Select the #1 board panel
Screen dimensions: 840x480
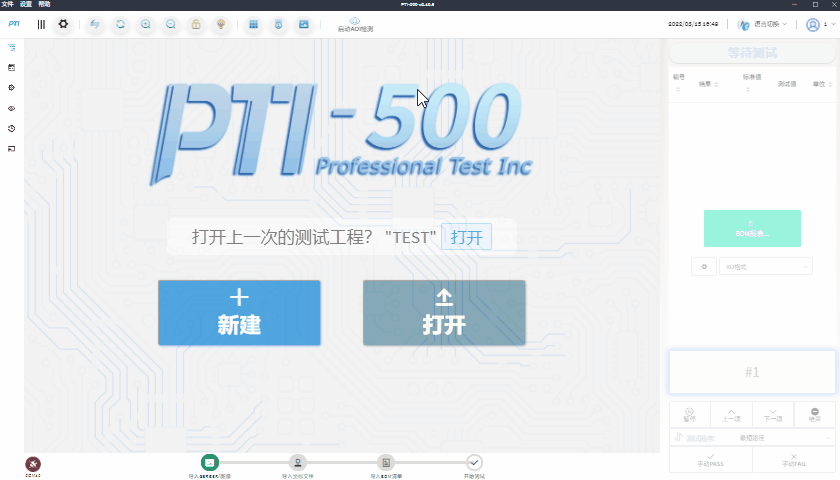click(752, 372)
